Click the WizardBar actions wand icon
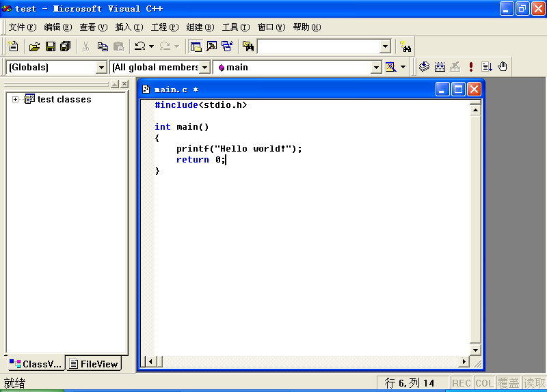 coord(390,66)
